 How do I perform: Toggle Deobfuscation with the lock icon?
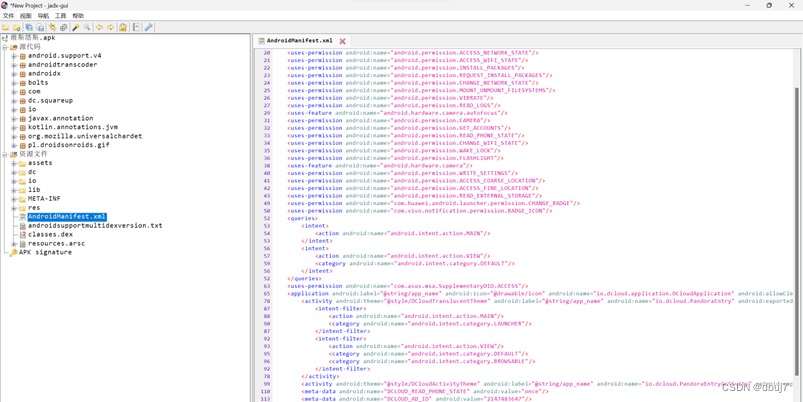point(123,27)
